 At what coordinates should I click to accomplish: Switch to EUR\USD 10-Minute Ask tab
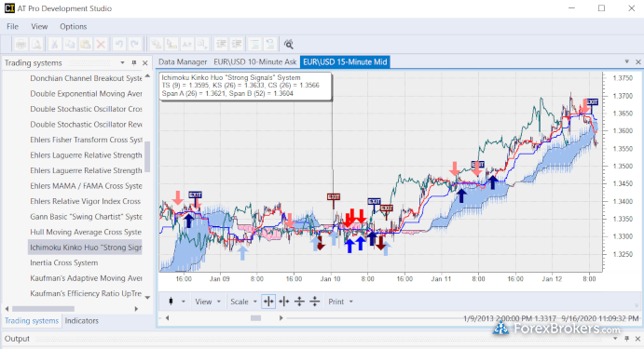click(x=255, y=62)
